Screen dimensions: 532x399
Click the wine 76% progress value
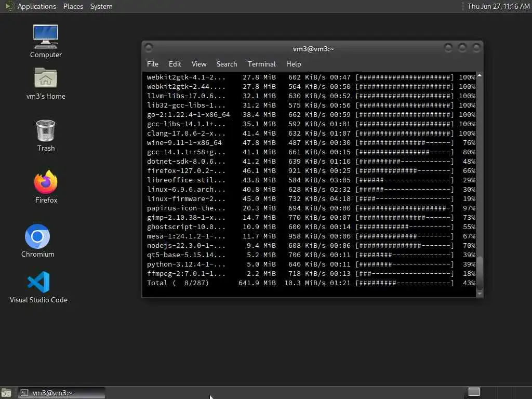pyautogui.click(x=469, y=143)
